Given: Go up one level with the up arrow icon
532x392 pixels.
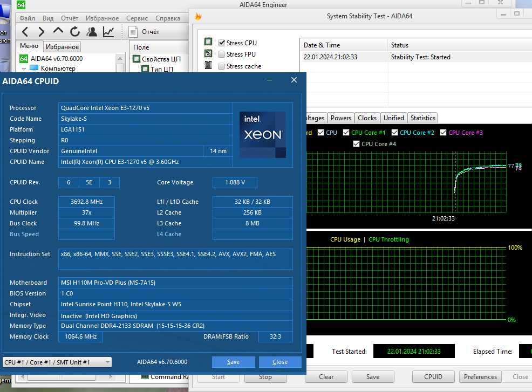Looking at the screenshot, I should tap(58, 31).
